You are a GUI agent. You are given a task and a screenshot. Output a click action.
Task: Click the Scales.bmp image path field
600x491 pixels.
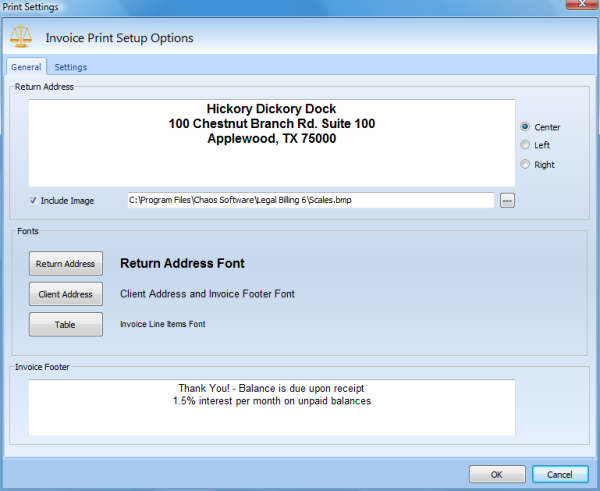point(310,201)
